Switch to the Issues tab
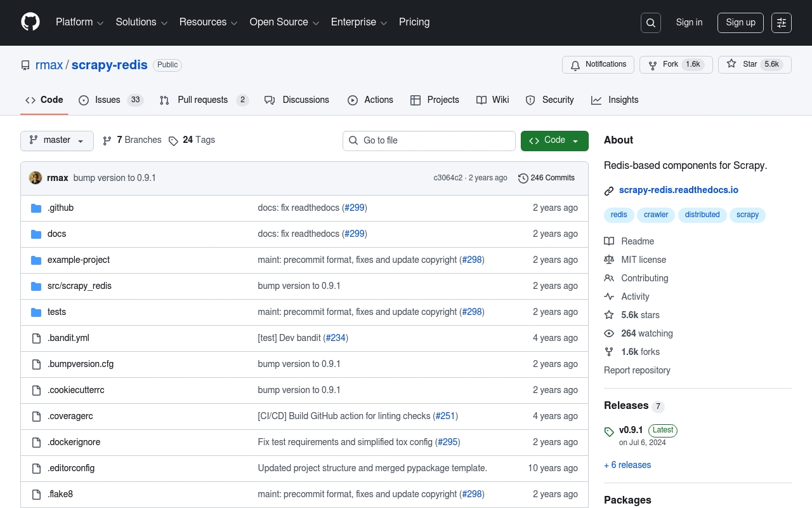Screen dimensions: 812x508 [111, 100]
